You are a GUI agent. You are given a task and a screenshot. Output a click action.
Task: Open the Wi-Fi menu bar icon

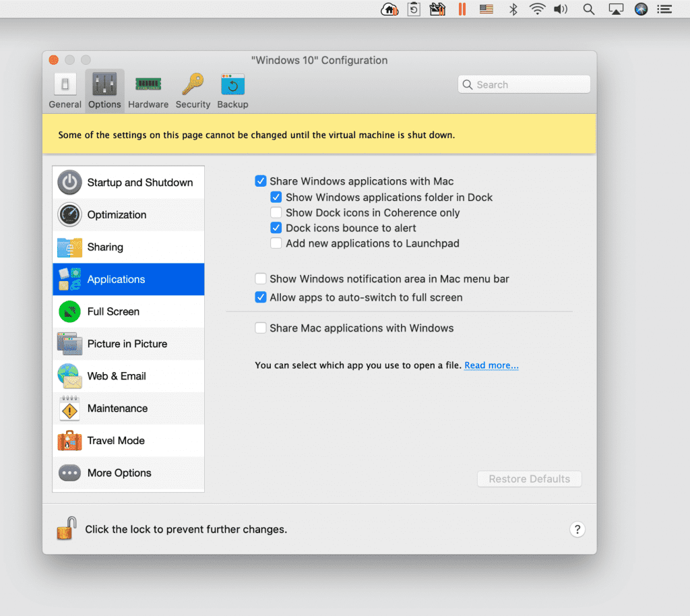(537, 9)
